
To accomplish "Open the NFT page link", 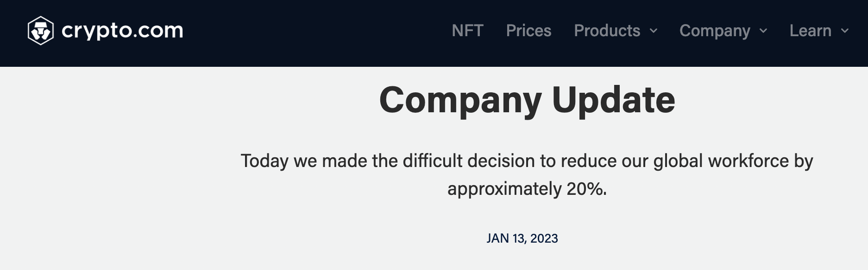I will click(467, 31).
